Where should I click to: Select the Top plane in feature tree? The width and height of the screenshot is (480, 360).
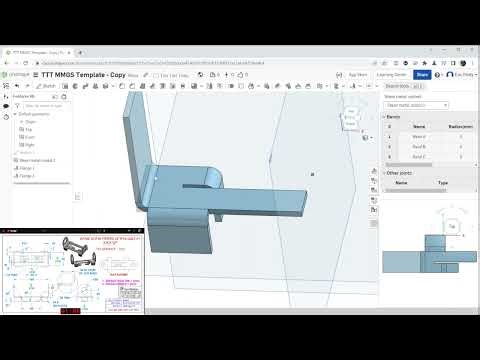pyautogui.click(x=26, y=129)
